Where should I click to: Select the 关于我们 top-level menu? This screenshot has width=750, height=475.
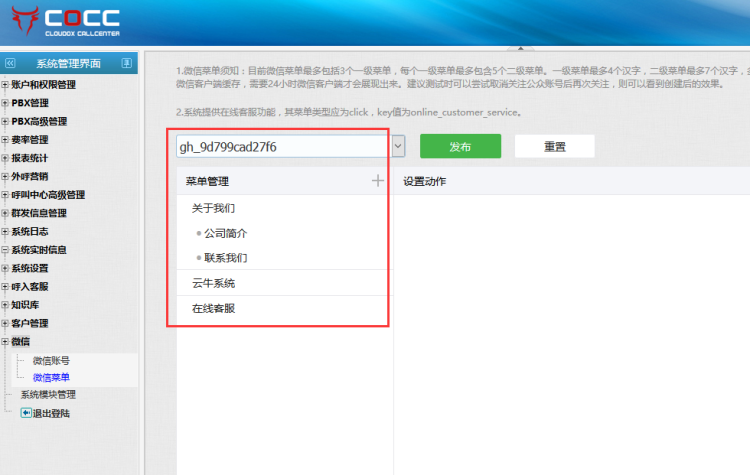pos(213,209)
